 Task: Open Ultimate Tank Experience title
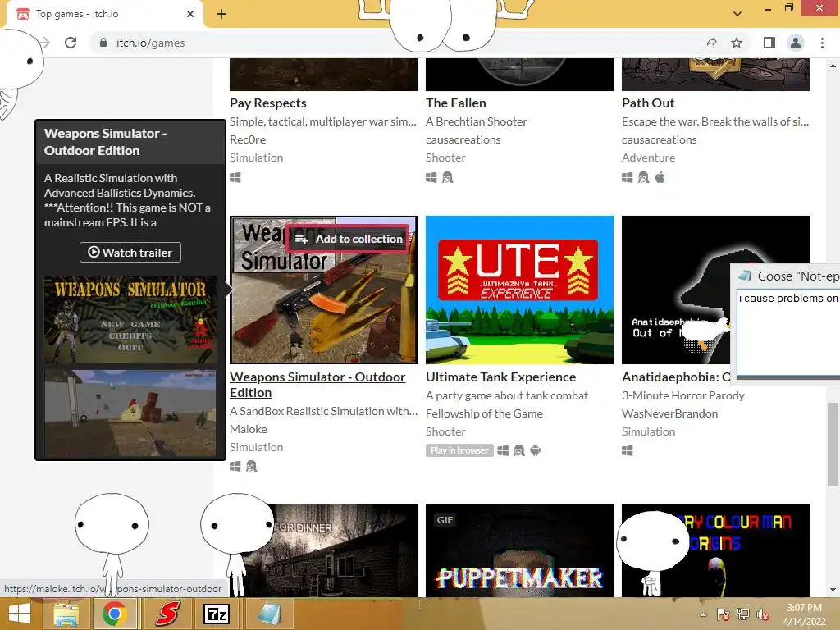tap(501, 377)
